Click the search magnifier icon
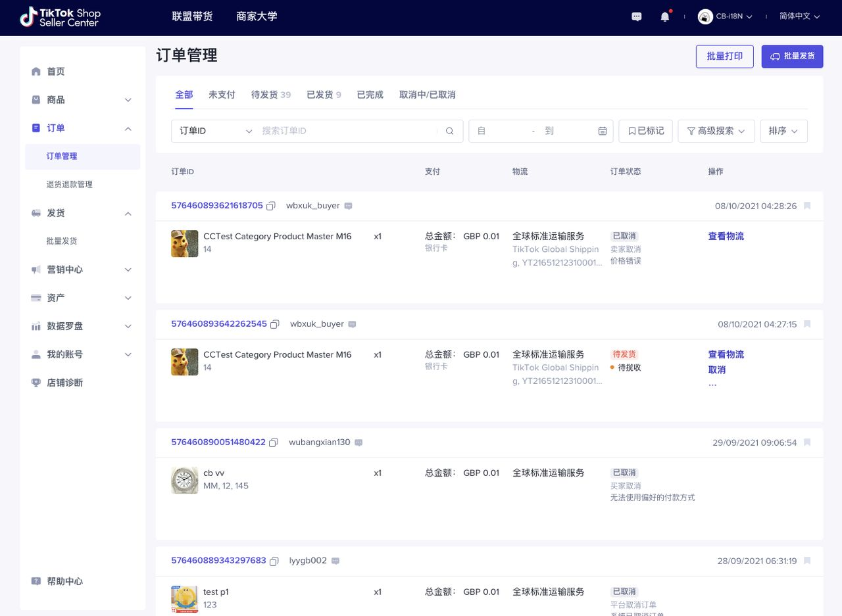 tap(450, 131)
